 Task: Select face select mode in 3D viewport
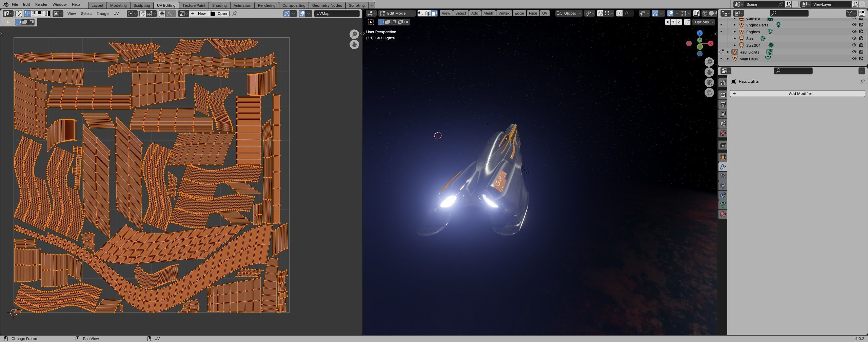(434, 13)
